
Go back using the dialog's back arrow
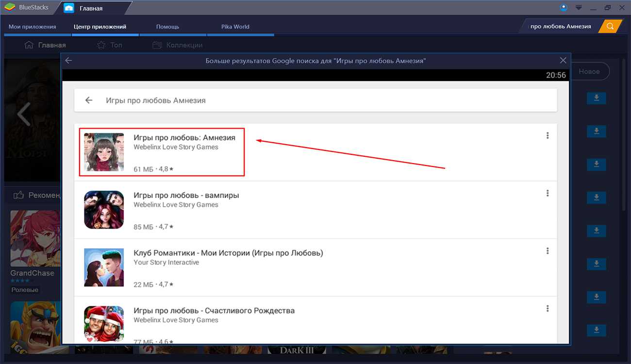(68, 61)
